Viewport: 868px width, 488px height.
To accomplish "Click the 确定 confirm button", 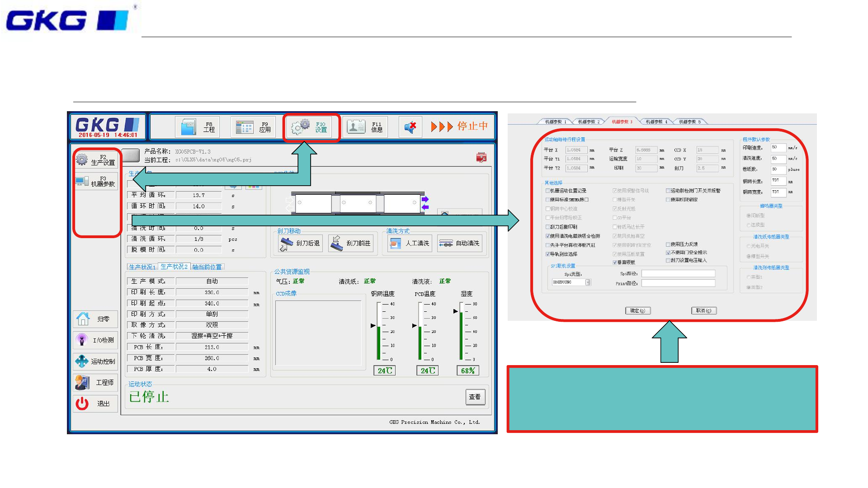I will pos(637,310).
